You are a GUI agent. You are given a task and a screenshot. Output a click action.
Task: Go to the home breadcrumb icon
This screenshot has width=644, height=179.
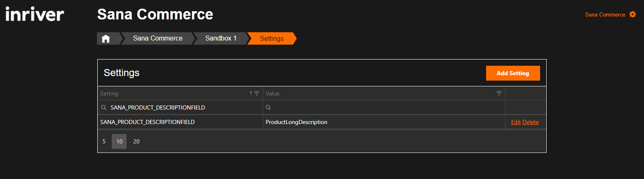[106, 38]
